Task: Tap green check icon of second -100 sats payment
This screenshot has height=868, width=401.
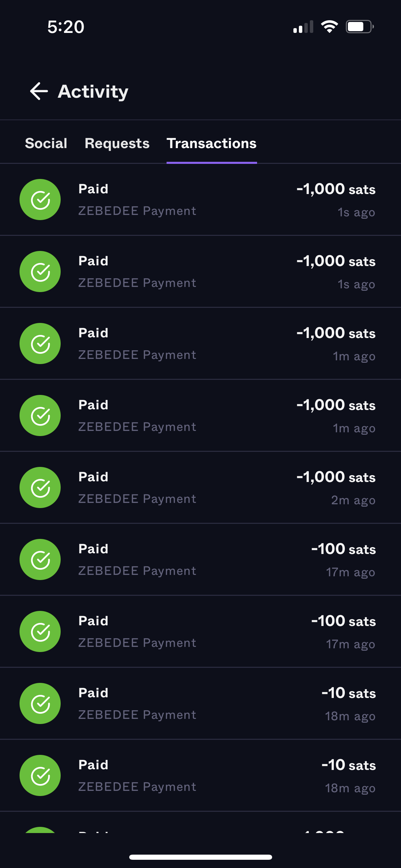Action: (x=40, y=631)
